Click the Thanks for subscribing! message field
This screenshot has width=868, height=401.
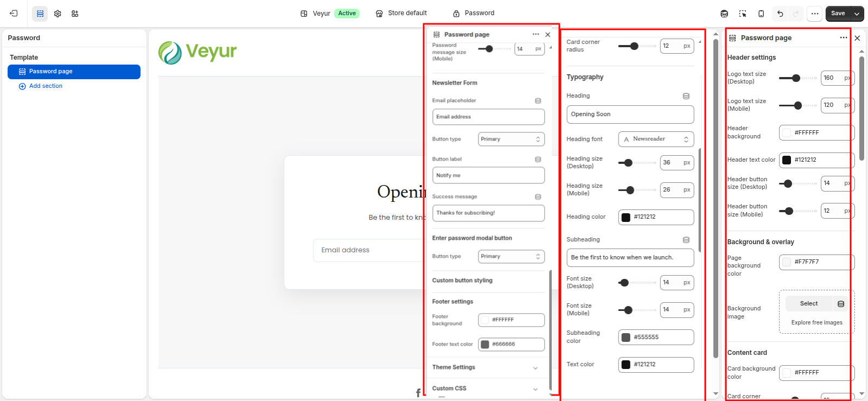pyautogui.click(x=488, y=213)
